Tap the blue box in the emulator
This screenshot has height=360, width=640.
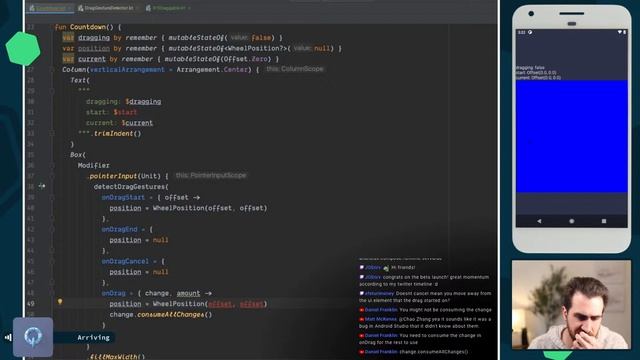click(x=571, y=136)
